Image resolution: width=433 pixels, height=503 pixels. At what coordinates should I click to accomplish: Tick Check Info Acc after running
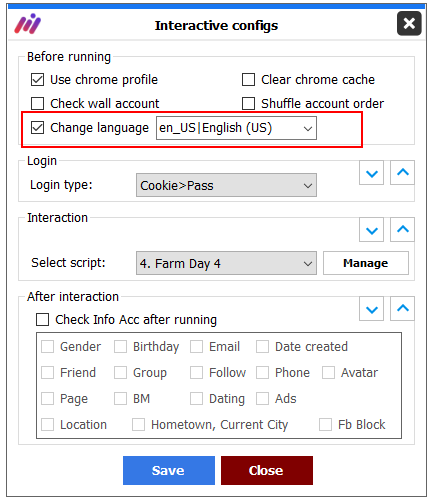pos(43,319)
